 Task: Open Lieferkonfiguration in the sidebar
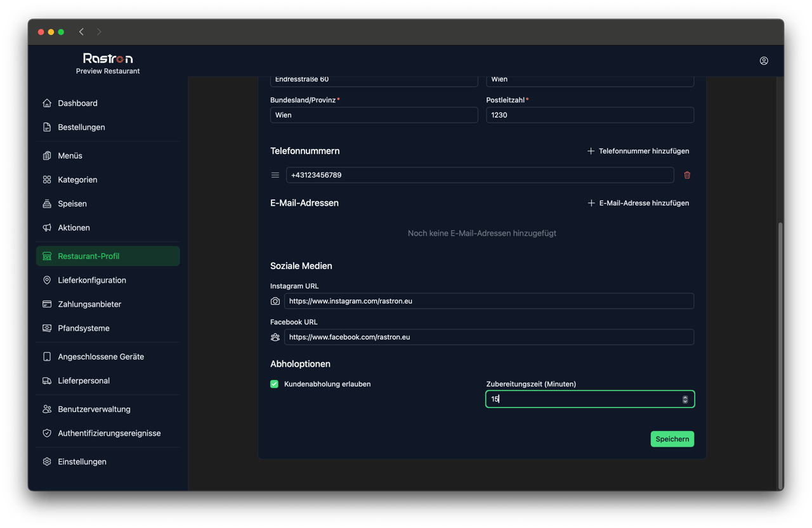click(x=92, y=280)
